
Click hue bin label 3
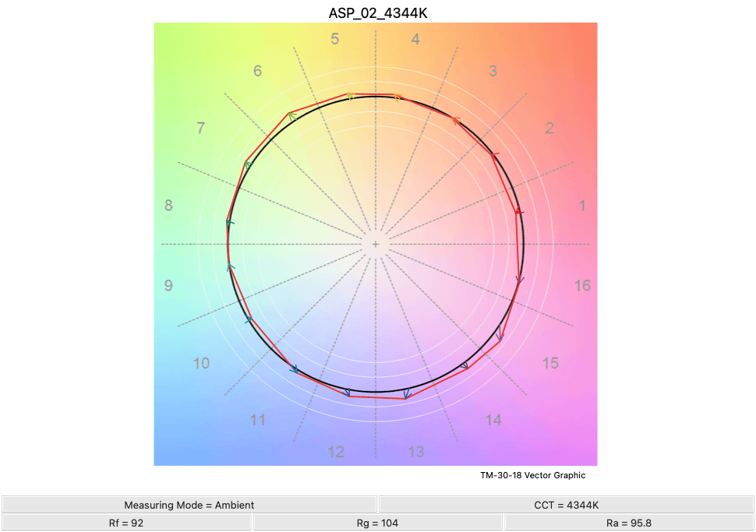point(493,71)
